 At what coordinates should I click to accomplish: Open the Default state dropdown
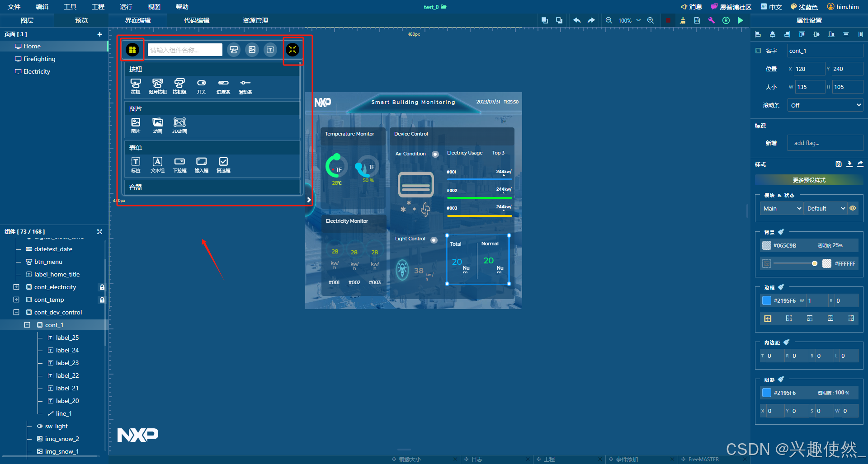[826, 208]
